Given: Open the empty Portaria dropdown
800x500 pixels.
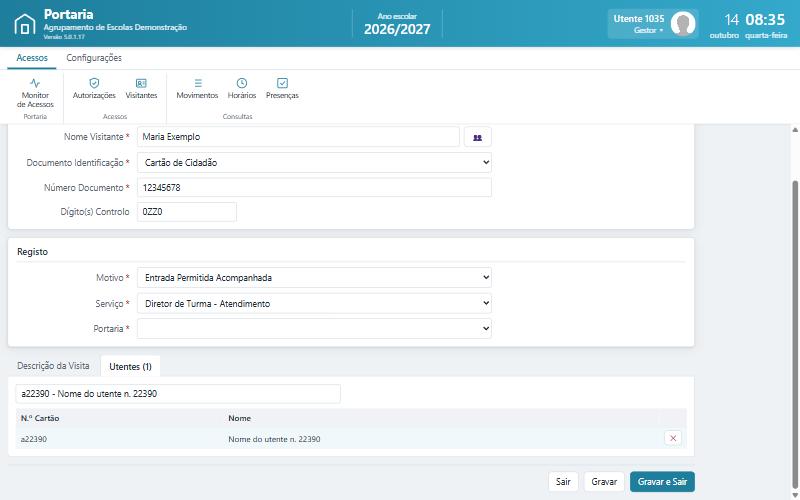Looking at the screenshot, I should [314, 329].
